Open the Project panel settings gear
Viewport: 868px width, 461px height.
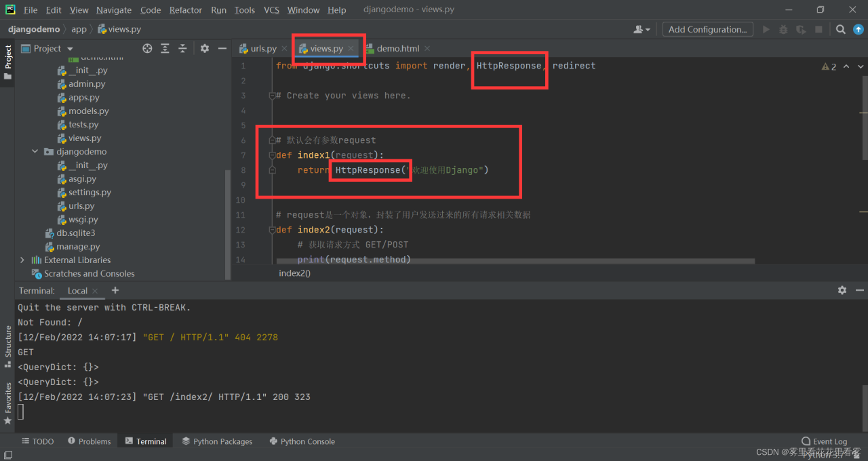click(x=205, y=49)
